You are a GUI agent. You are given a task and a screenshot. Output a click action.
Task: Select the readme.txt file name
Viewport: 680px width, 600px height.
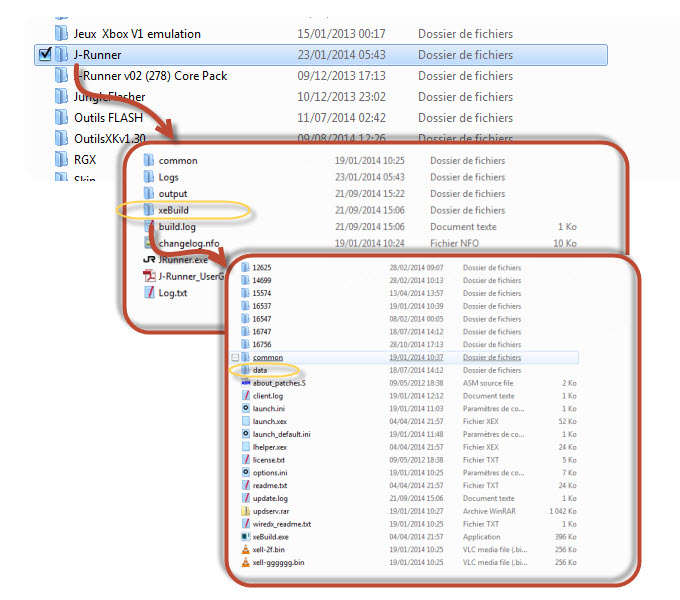click(x=270, y=486)
